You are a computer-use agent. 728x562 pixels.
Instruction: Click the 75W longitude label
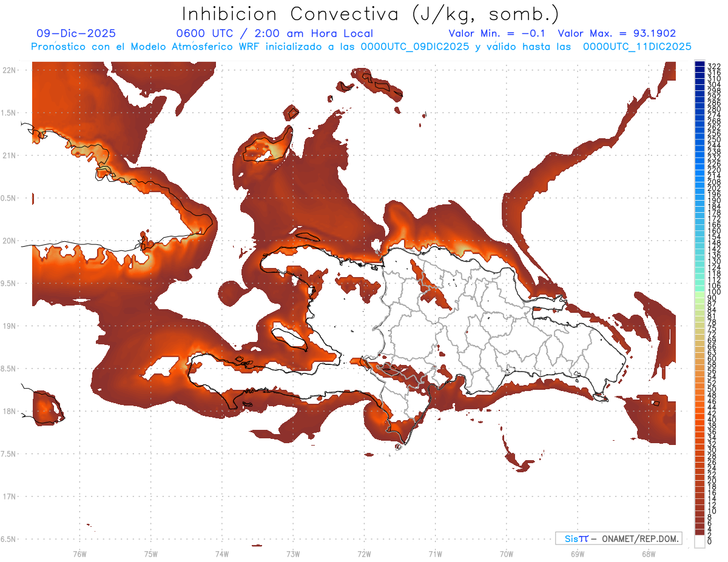pyautogui.click(x=150, y=554)
